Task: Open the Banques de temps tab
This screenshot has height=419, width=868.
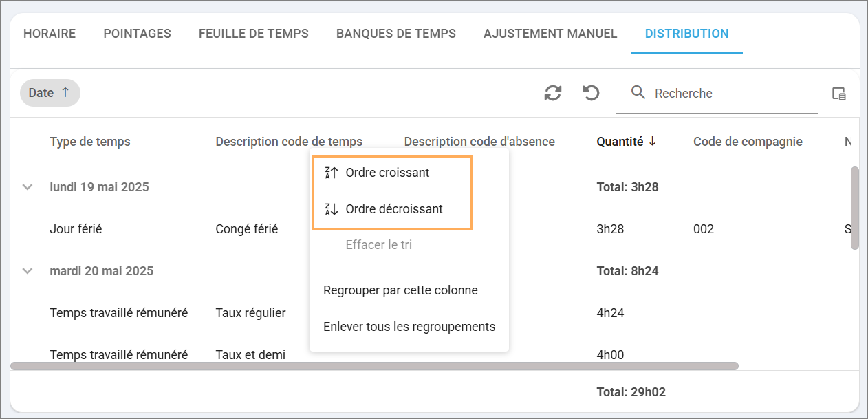Action: [395, 34]
